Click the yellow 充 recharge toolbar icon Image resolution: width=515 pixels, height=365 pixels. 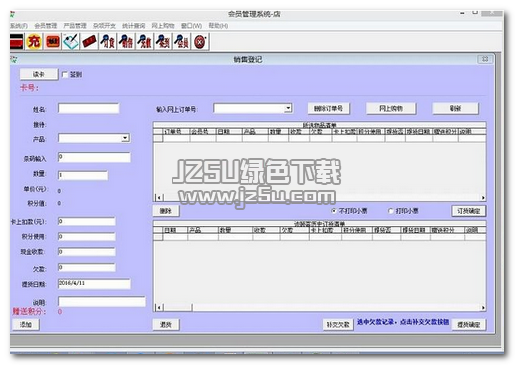(34, 42)
